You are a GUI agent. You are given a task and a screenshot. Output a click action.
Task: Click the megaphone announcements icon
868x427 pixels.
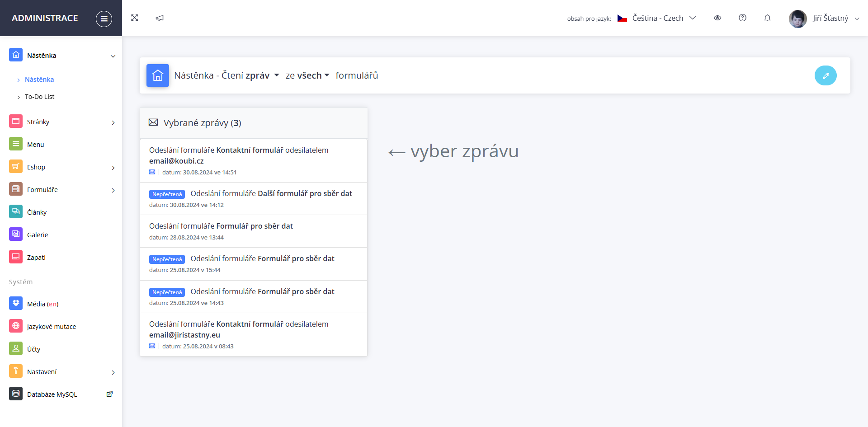click(x=160, y=18)
